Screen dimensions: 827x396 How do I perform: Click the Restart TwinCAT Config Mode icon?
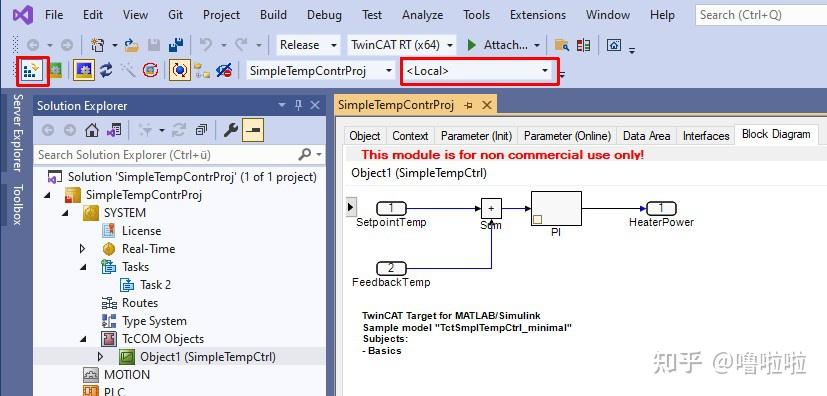(x=84, y=70)
